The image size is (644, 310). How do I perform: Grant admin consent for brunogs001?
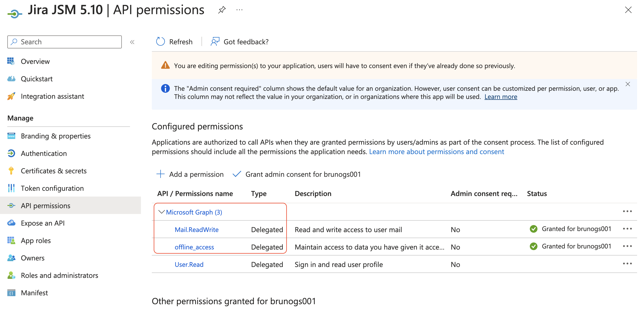point(297,174)
